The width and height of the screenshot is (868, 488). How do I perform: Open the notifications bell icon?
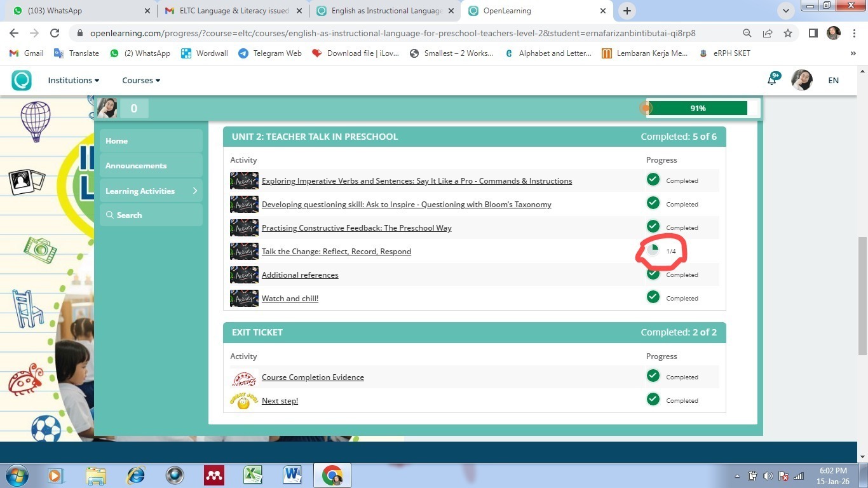(x=773, y=80)
